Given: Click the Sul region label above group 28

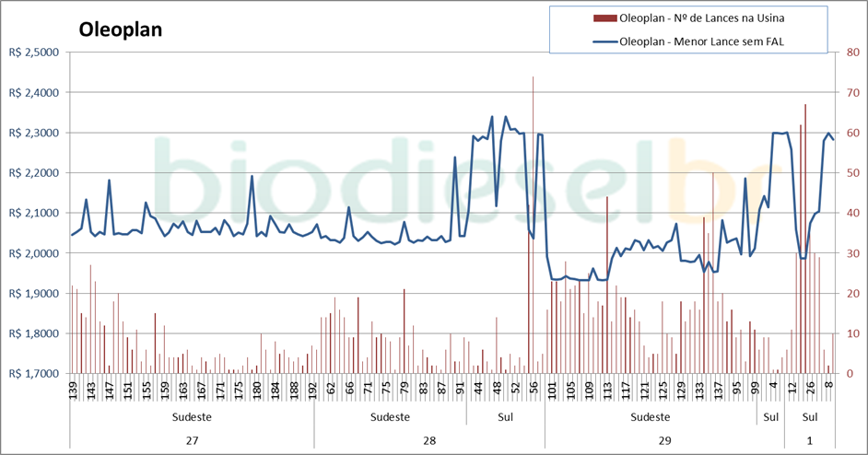Looking at the screenshot, I should [x=505, y=417].
